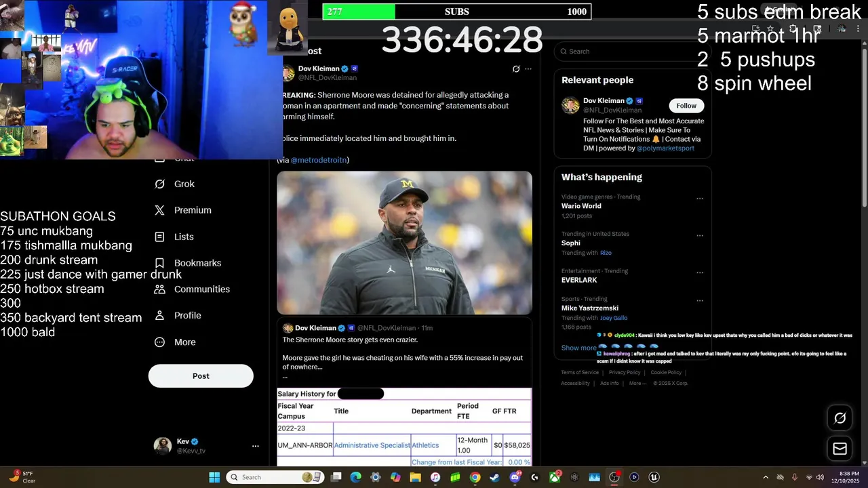Image resolution: width=868 pixels, height=488 pixels.
Task: Click the white Post button
Action: 201,376
